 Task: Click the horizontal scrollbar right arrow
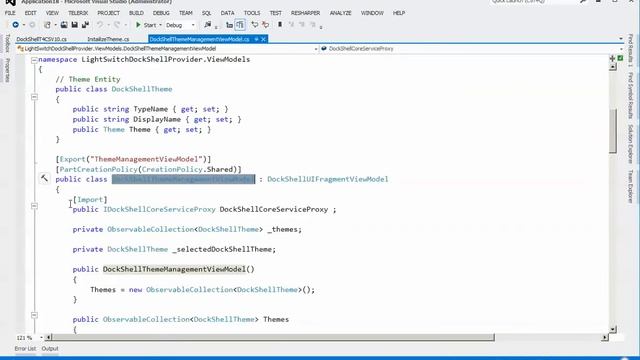point(605,338)
